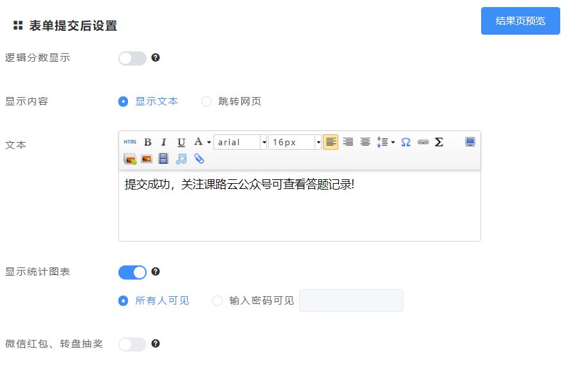Insert formula with Sigma icon
This screenshot has height=392, width=566.
tap(439, 142)
